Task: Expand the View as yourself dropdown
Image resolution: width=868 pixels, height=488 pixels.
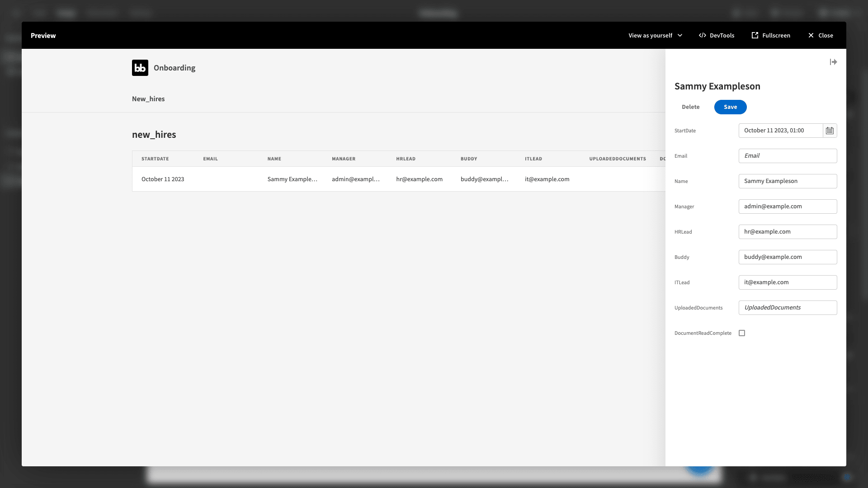Action: (x=655, y=35)
